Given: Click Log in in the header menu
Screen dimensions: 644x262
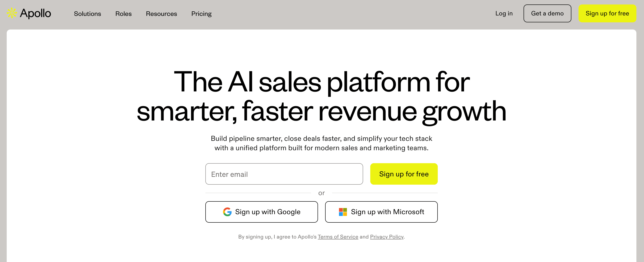Looking at the screenshot, I should tap(504, 13).
